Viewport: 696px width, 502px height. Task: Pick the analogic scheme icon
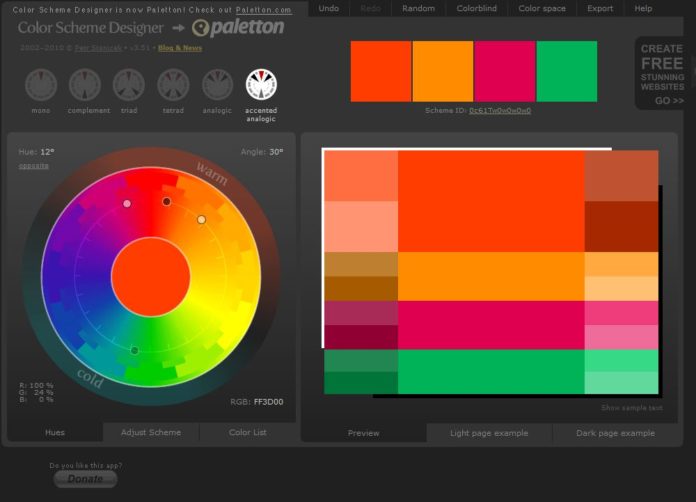217,86
